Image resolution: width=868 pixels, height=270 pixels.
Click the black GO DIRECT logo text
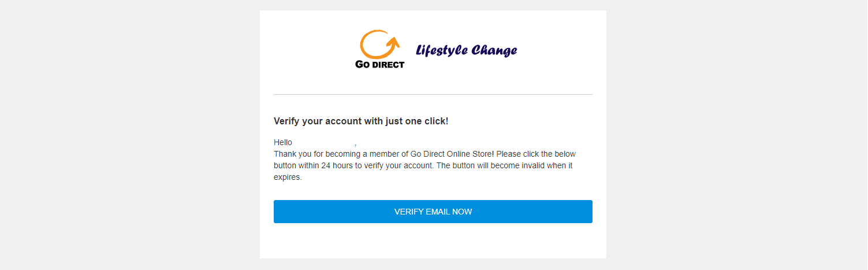379,64
